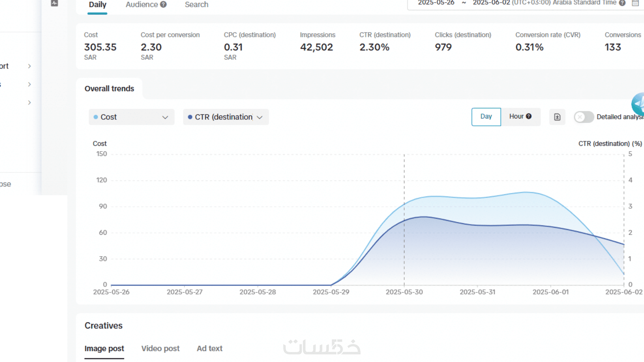Toggle the Detailed analysis switch
This screenshot has height=362, width=644.
tap(584, 117)
